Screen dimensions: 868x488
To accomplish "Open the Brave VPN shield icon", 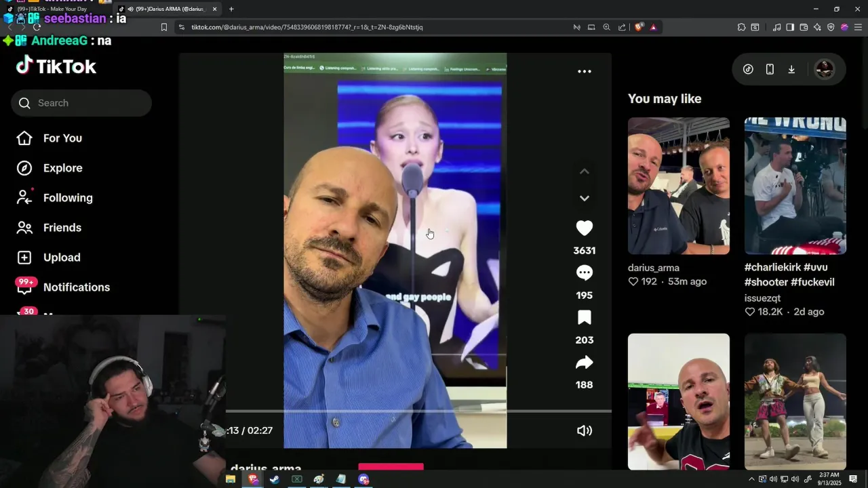I will click(831, 27).
